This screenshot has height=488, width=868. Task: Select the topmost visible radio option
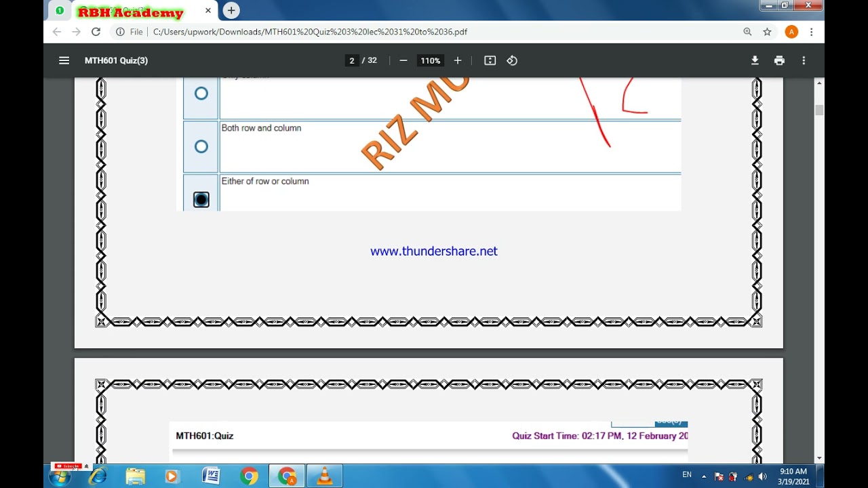(201, 94)
